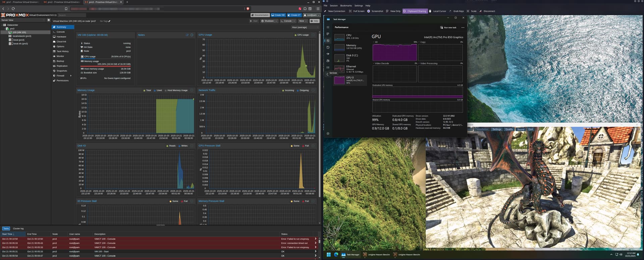Open the Hour (average) timeframe dropdown
644x260 pixels.
305,27
